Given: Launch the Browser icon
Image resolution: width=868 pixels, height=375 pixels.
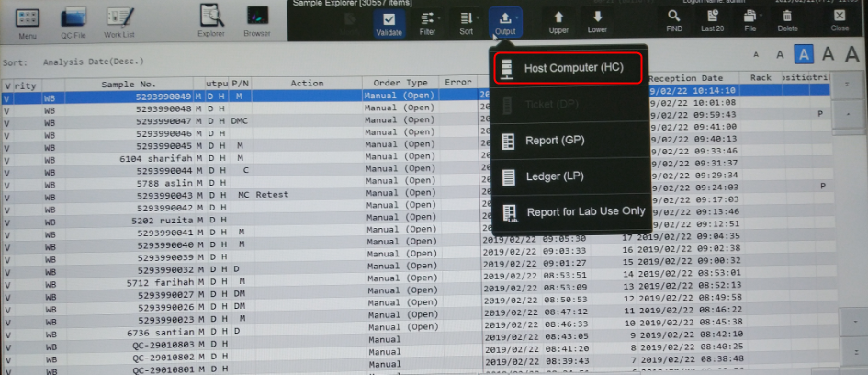Looking at the screenshot, I should click(257, 20).
